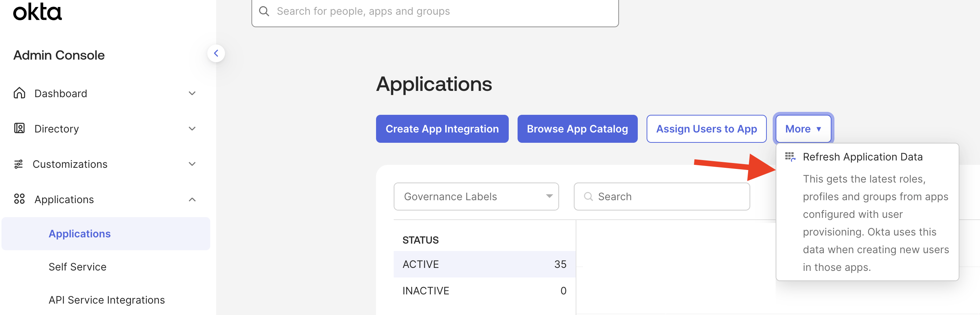Expand the Customizations menu chevron

(192, 164)
